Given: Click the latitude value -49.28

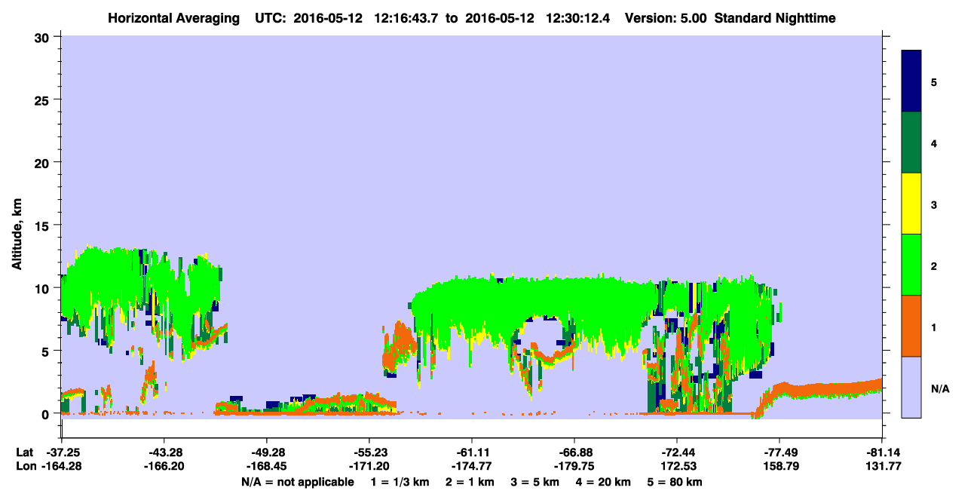Looking at the screenshot, I should (267, 452).
